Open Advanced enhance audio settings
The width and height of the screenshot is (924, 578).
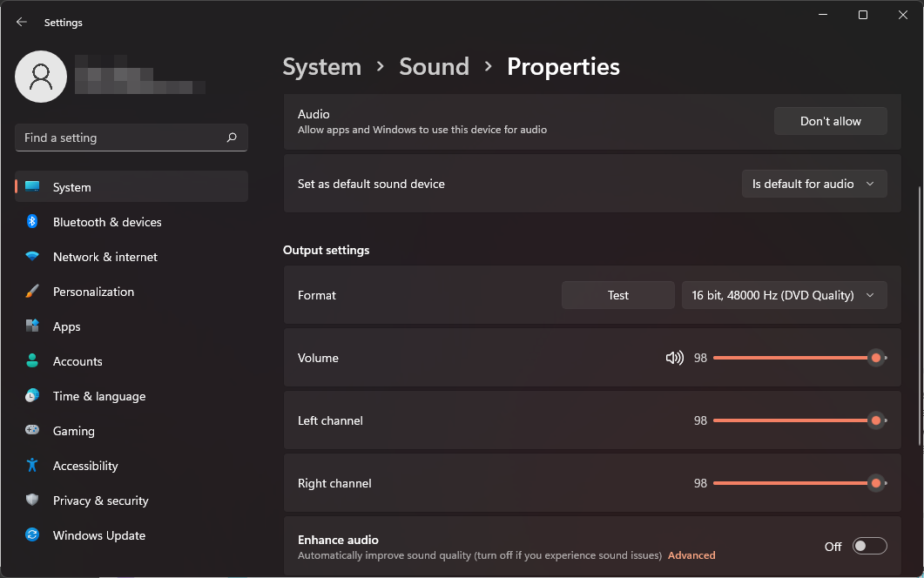coord(691,555)
